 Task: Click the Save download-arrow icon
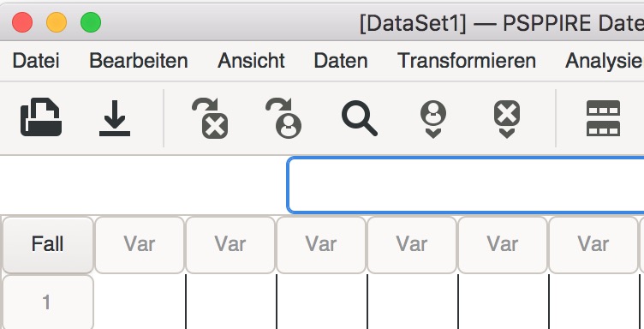point(115,118)
